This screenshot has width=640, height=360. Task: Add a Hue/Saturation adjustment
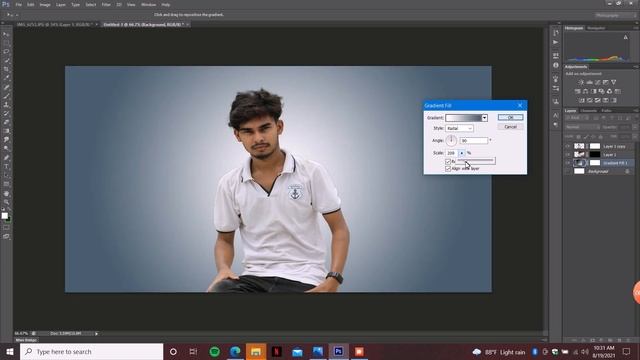578,91
